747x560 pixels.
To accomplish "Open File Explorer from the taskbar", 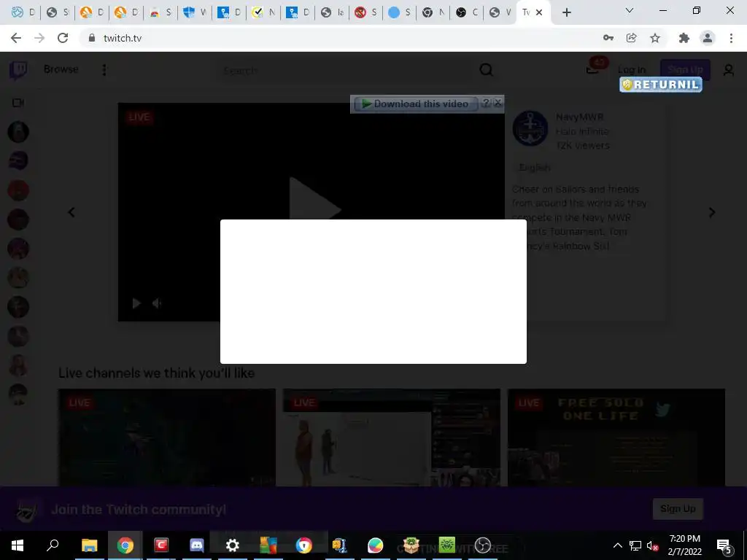I will coord(89,545).
